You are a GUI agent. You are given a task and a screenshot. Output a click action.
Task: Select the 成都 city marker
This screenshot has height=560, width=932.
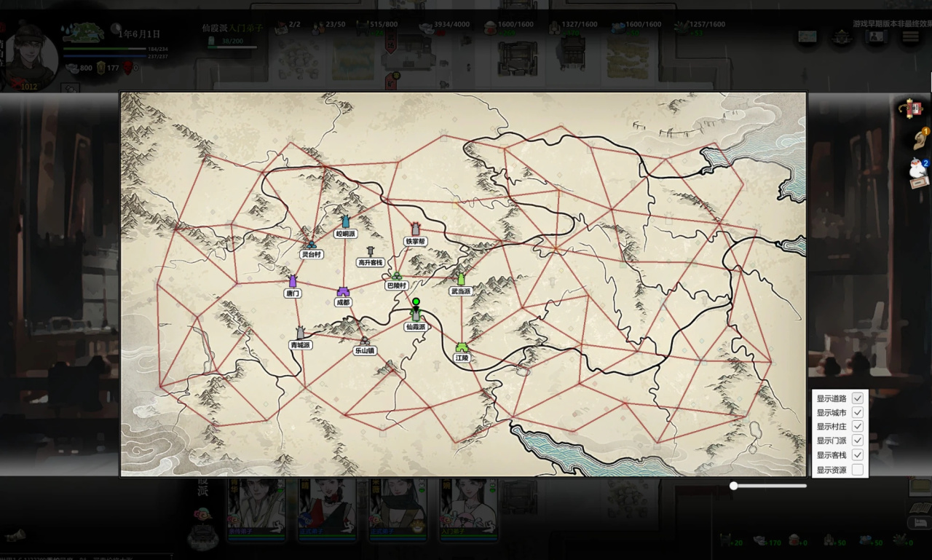pyautogui.click(x=343, y=292)
